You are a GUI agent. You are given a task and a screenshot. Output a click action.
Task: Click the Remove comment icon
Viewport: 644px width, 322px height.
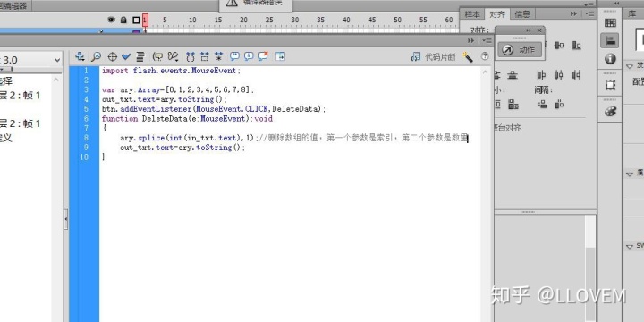pyautogui.click(x=263, y=56)
